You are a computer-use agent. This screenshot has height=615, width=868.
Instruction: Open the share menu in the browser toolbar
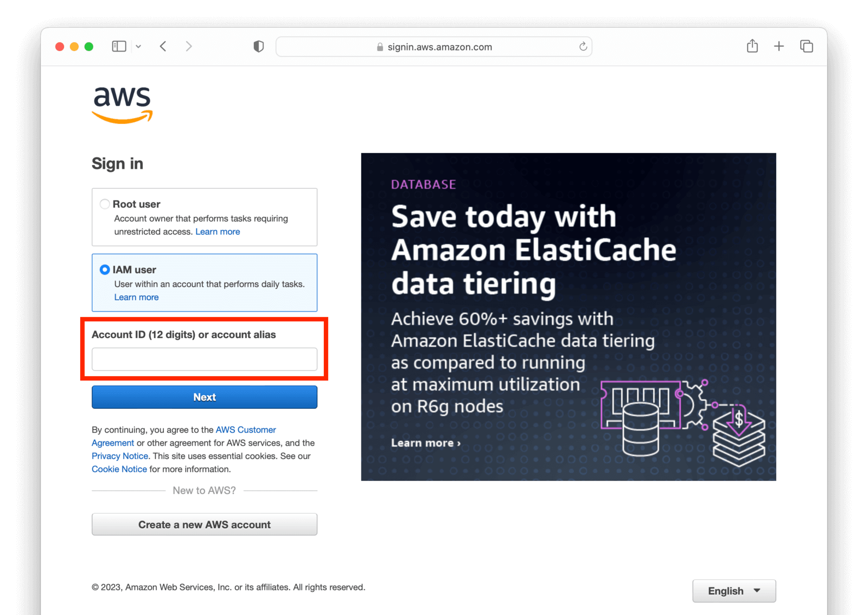[x=752, y=46]
